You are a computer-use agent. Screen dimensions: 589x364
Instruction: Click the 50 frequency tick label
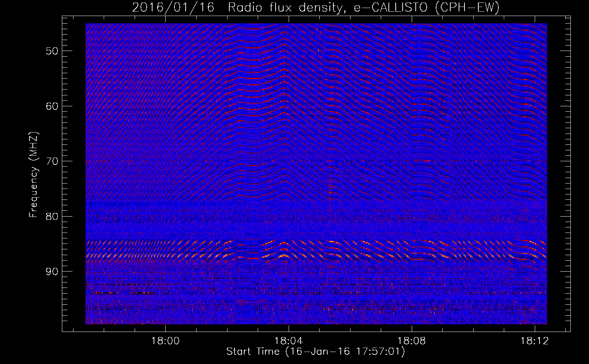click(52, 51)
